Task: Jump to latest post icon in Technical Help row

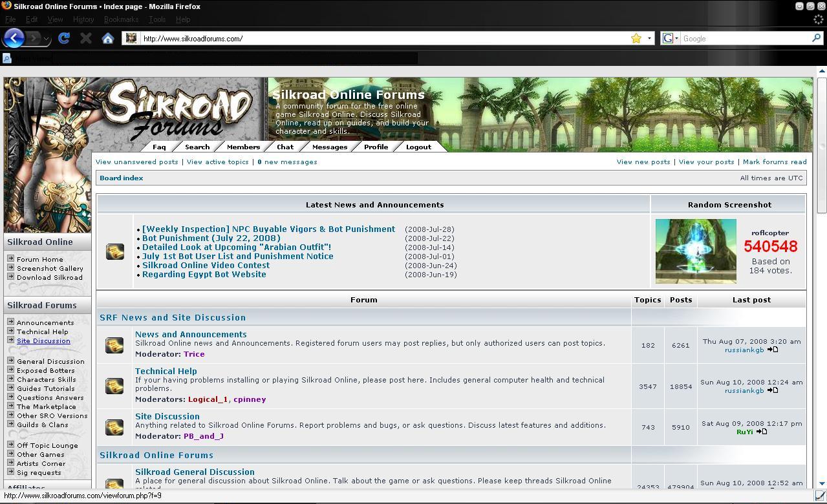Action: point(773,390)
